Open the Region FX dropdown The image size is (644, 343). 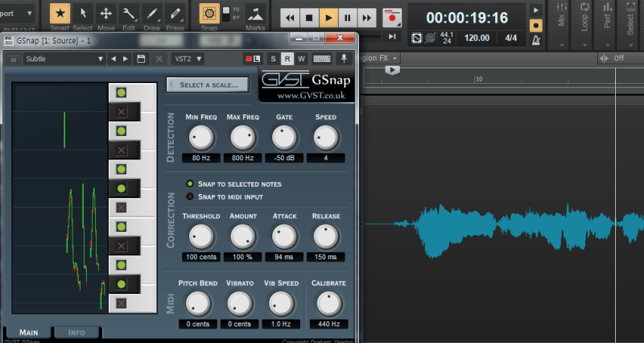379,58
